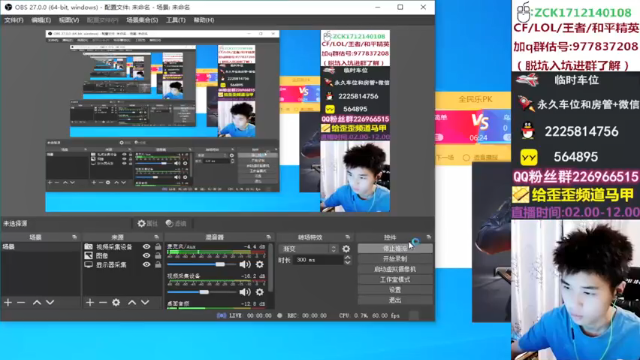Open 麦克风/Aux audio settings gear
The image size is (640, 360).
(260, 264)
